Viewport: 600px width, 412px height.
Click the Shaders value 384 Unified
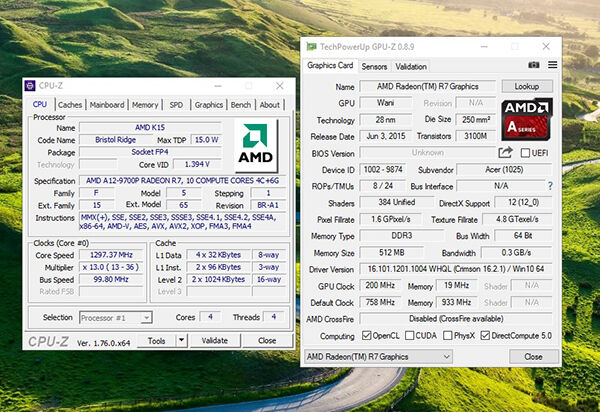[x=397, y=202]
